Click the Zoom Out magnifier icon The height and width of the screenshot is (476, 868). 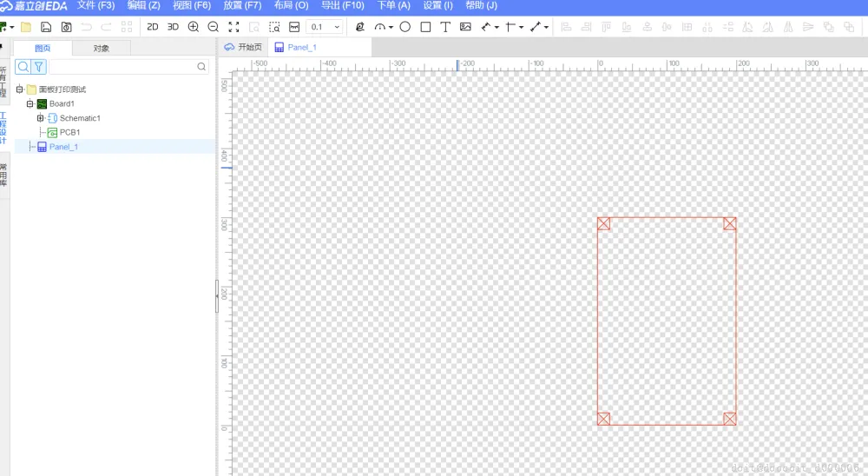214,27
